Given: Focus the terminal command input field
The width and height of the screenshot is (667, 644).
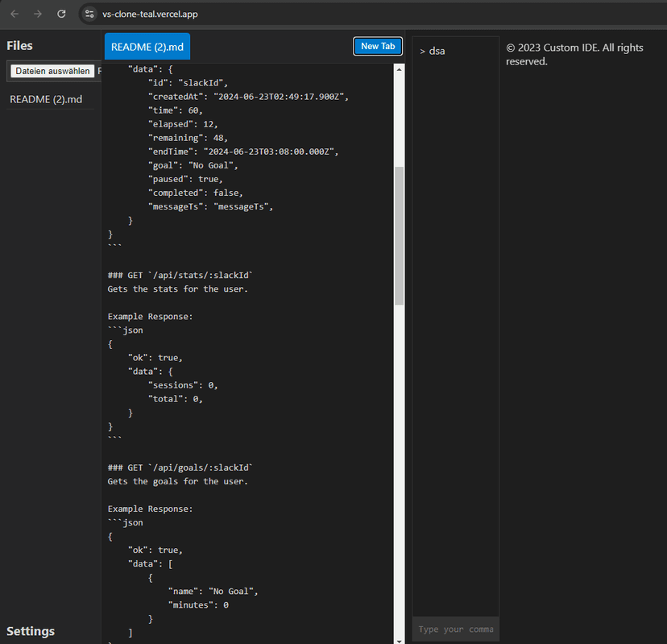Looking at the screenshot, I should pyautogui.click(x=456, y=629).
